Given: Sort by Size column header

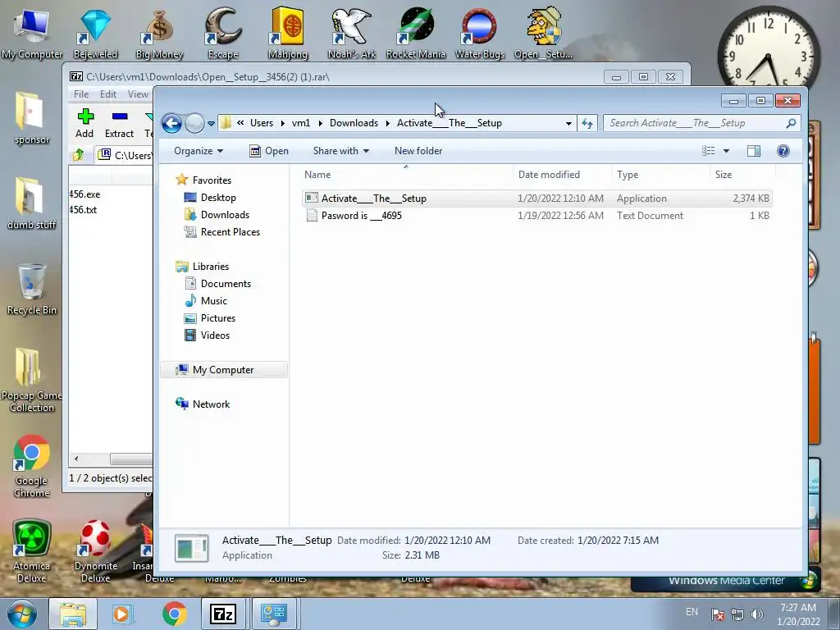Looking at the screenshot, I should point(742,175).
